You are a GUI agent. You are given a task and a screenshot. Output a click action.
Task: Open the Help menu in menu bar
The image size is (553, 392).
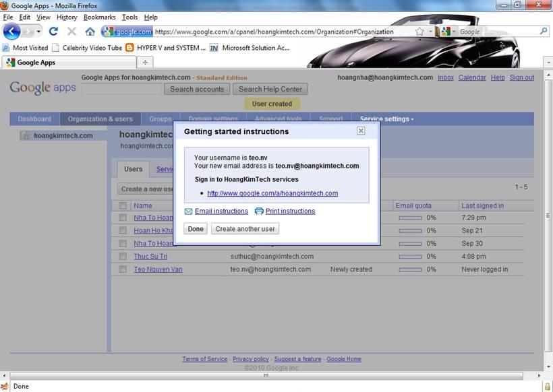tap(150, 18)
